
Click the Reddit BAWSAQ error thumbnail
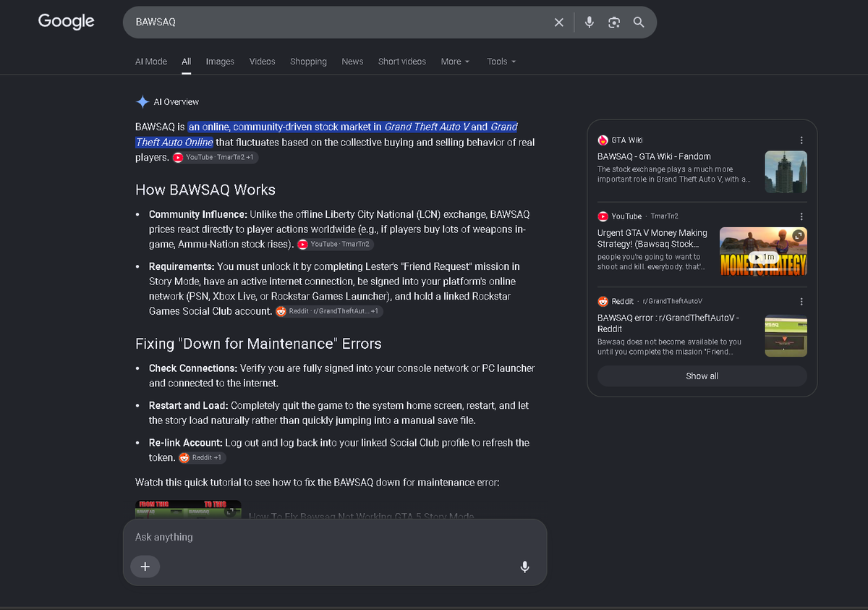(786, 336)
